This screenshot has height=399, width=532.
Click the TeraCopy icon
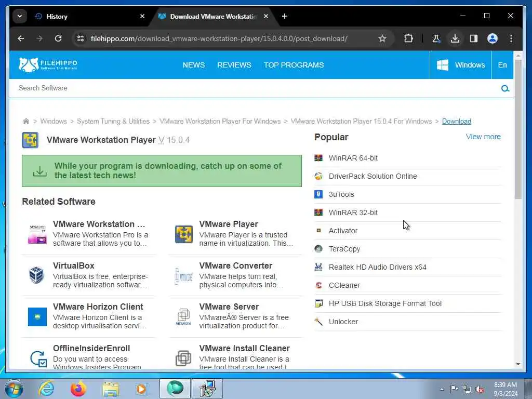click(x=318, y=249)
